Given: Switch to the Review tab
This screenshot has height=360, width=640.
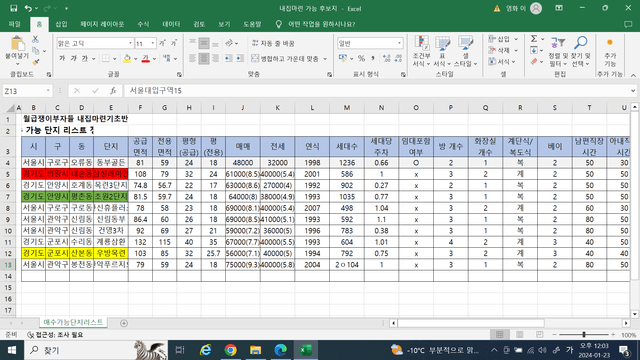Looking at the screenshot, I should click(199, 24).
